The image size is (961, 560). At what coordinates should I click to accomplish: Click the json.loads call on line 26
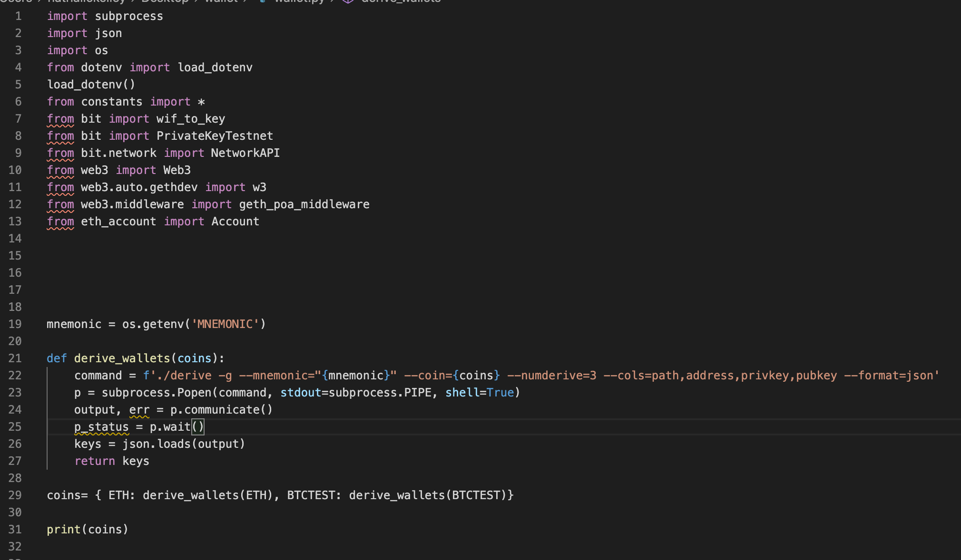157,444
